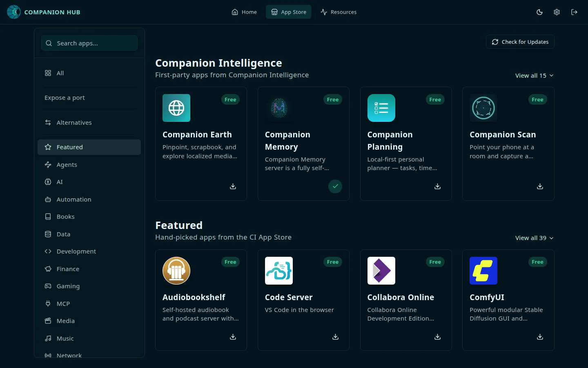Image resolution: width=588 pixels, height=368 pixels.
Task: Select the MCP category
Action: point(89,304)
